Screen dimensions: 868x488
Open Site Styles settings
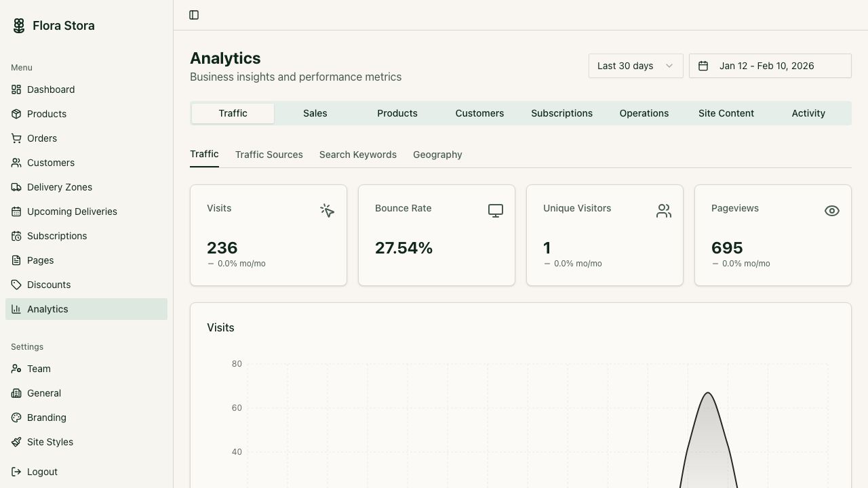[x=86, y=442]
